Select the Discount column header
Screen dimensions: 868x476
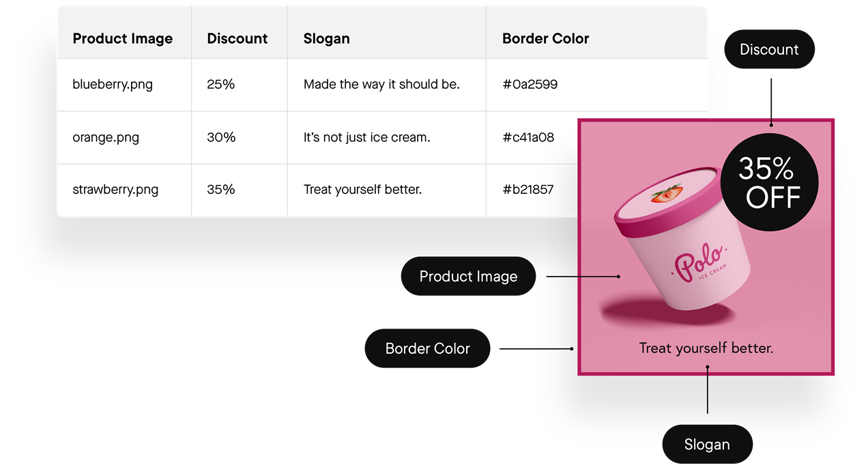(x=240, y=33)
